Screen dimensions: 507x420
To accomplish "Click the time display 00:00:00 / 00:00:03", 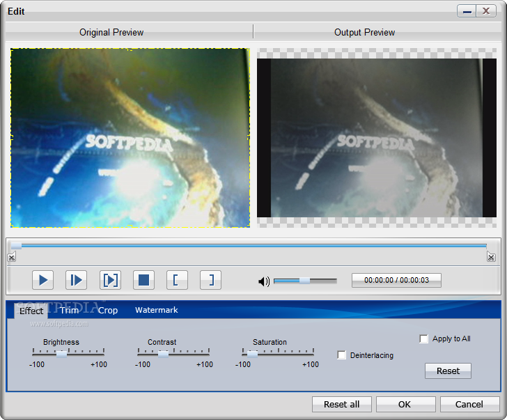I will pyautogui.click(x=396, y=280).
